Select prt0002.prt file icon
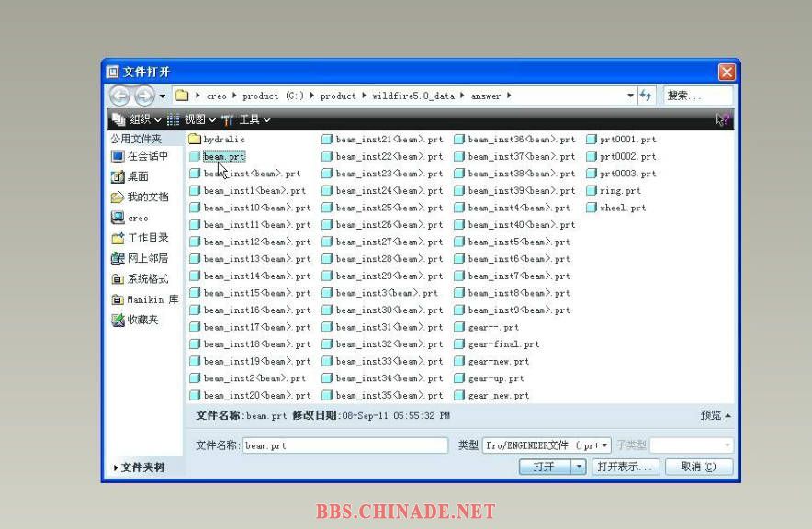The image size is (812, 529). 592,156
